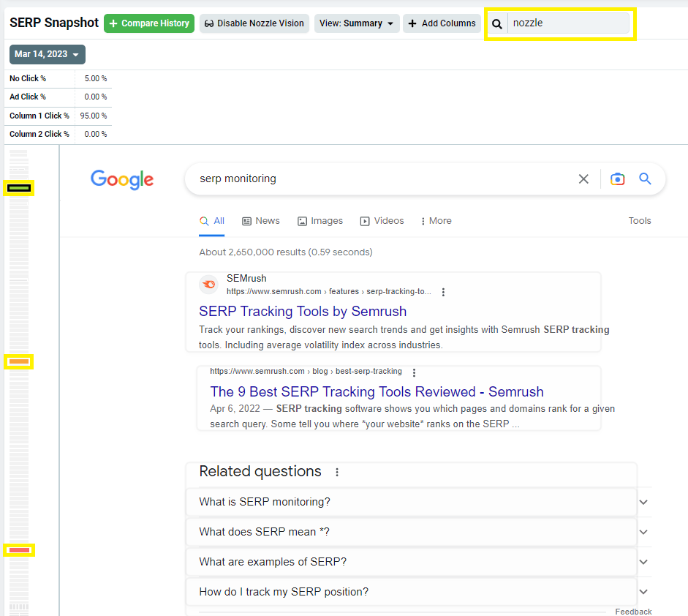This screenshot has height=616, width=688.
Task: Clear the Google query with the X icon
Action: tap(583, 179)
